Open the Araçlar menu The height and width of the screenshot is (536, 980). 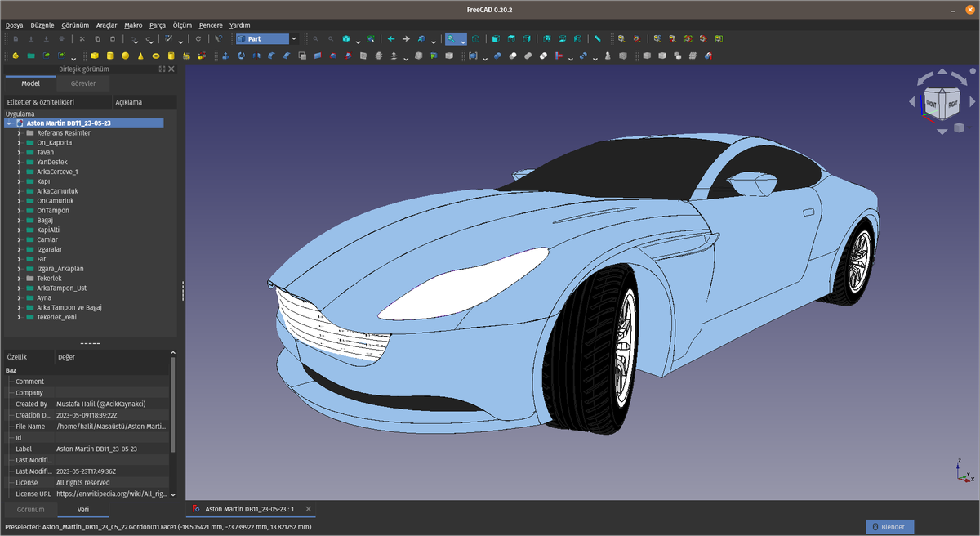pyautogui.click(x=106, y=25)
